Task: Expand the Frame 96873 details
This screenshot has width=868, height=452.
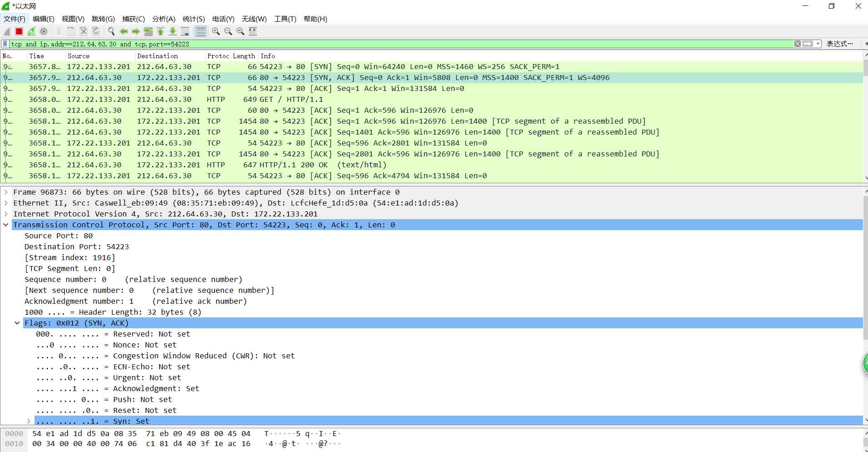Action: [x=6, y=192]
